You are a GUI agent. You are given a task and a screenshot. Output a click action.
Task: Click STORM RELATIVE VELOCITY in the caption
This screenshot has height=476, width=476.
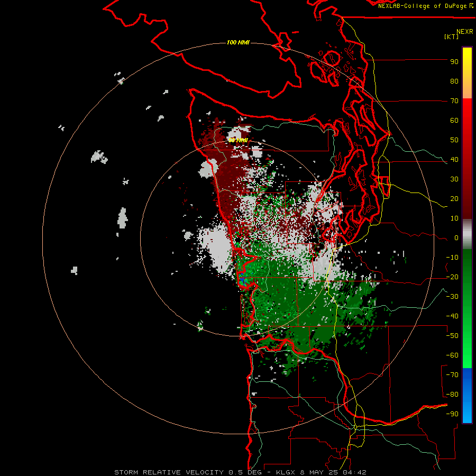click(169, 472)
